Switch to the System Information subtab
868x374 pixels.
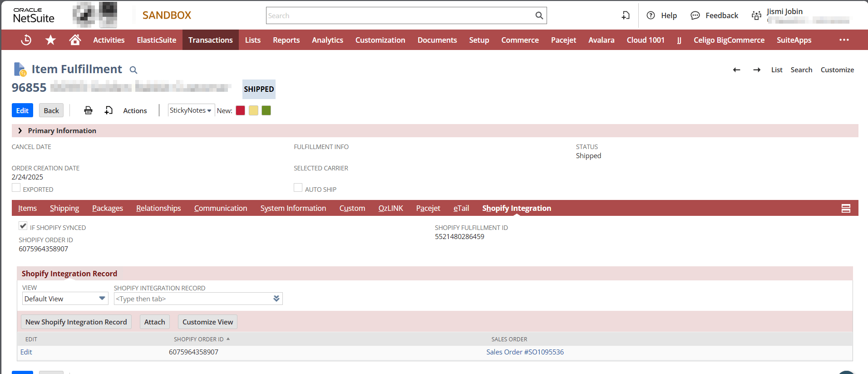pos(293,208)
